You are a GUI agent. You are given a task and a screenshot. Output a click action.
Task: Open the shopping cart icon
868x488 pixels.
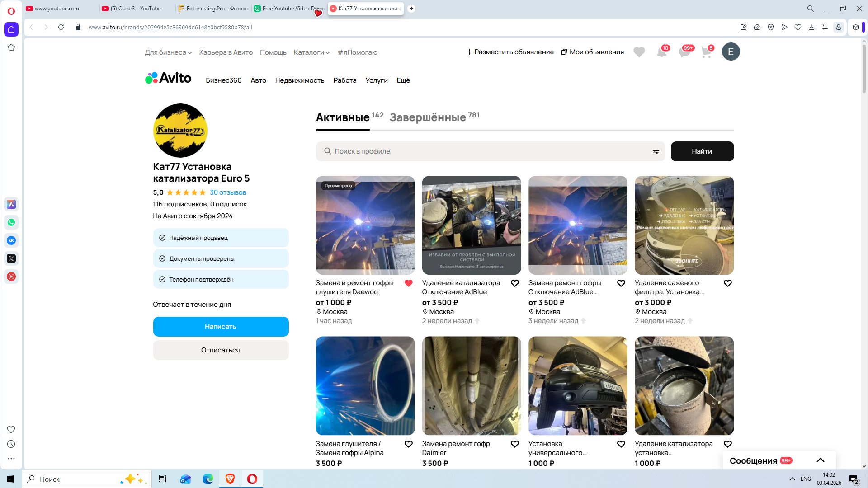[x=706, y=52]
